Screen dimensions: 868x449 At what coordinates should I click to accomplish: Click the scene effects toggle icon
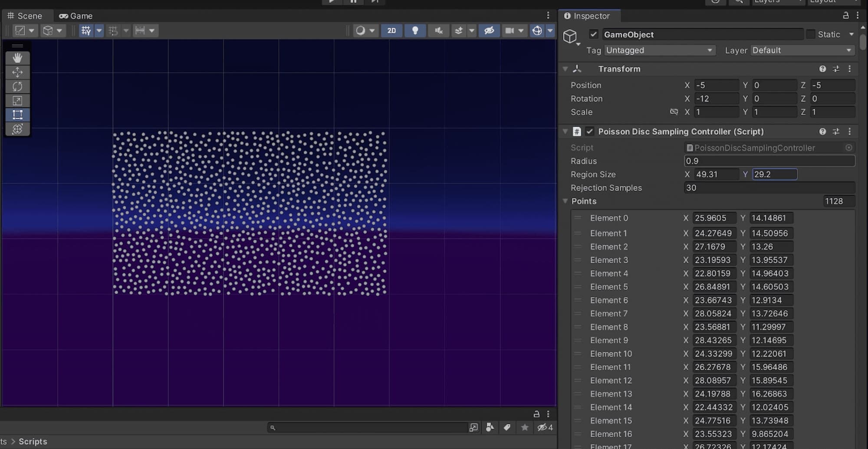pyautogui.click(x=458, y=30)
